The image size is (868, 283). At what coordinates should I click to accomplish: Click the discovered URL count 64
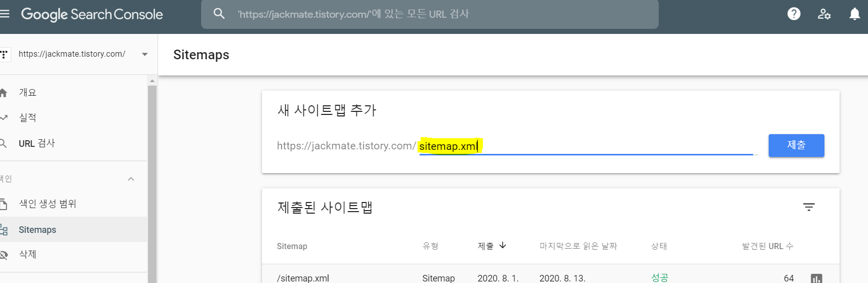(x=789, y=278)
